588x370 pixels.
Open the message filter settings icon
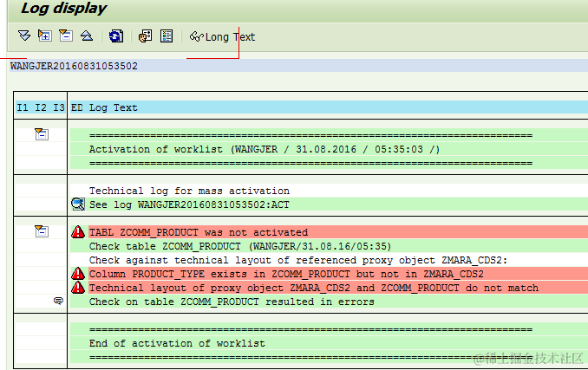145,36
